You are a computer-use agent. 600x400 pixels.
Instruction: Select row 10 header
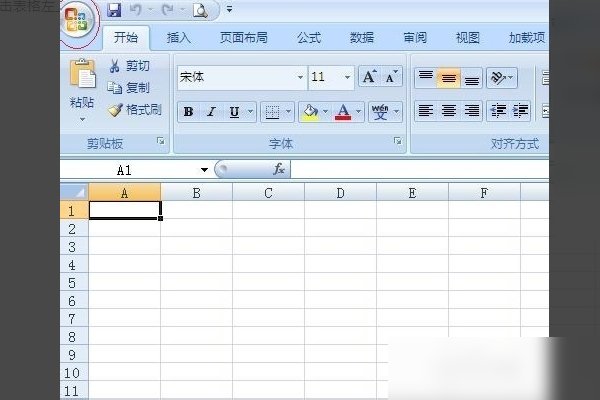pyautogui.click(x=75, y=373)
